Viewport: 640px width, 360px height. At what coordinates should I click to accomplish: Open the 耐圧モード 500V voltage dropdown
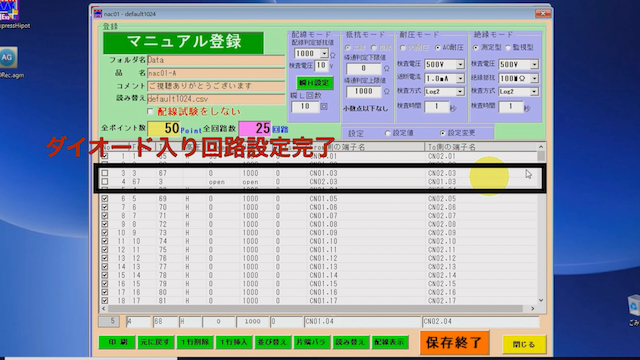pos(460,64)
